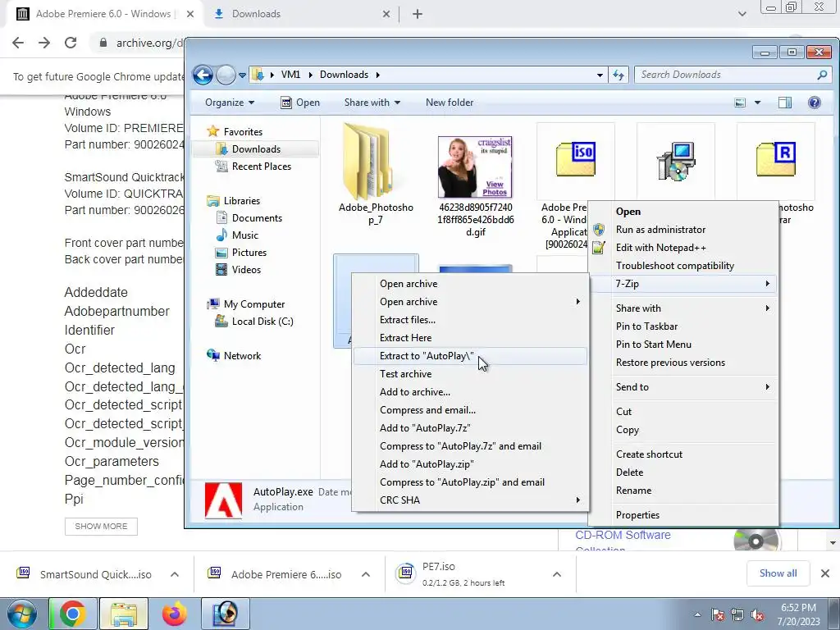840x630 pixels.
Task: Click the search magnifier icon in Search Downloads
Action: (822, 75)
